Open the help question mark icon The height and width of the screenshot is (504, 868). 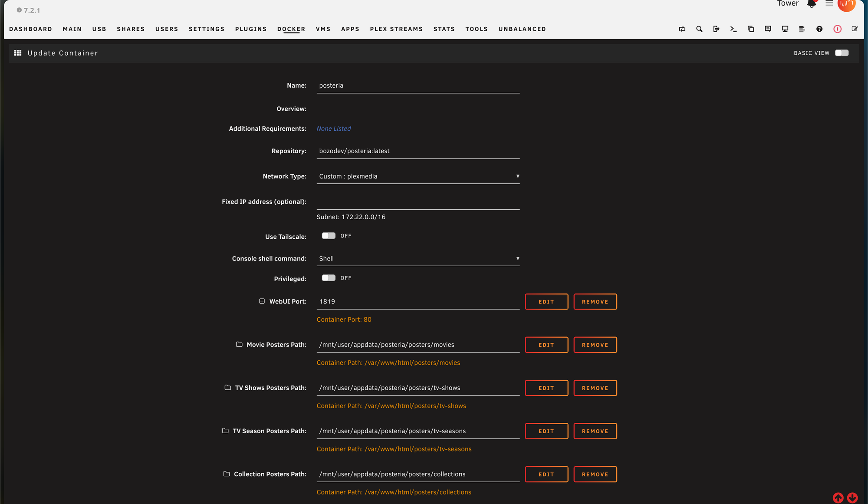(819, 29)
